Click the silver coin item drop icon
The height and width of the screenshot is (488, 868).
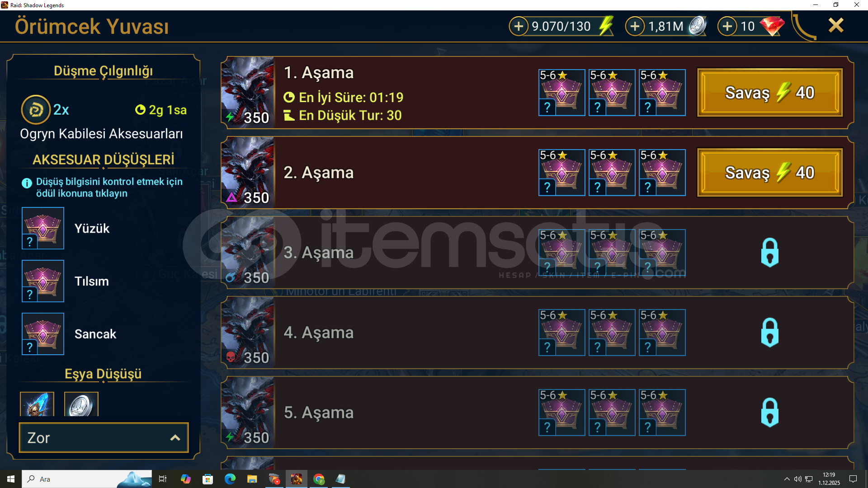coord(81,404)
